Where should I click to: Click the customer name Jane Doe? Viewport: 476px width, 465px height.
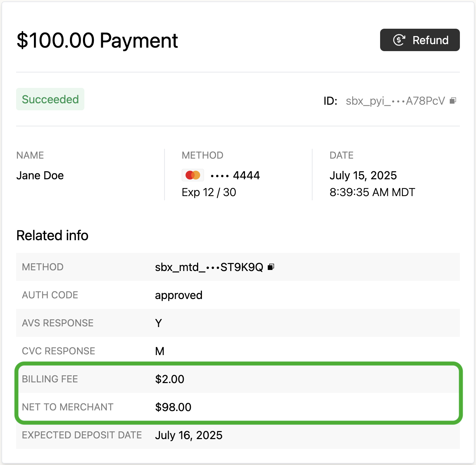(x=40, y=175)
